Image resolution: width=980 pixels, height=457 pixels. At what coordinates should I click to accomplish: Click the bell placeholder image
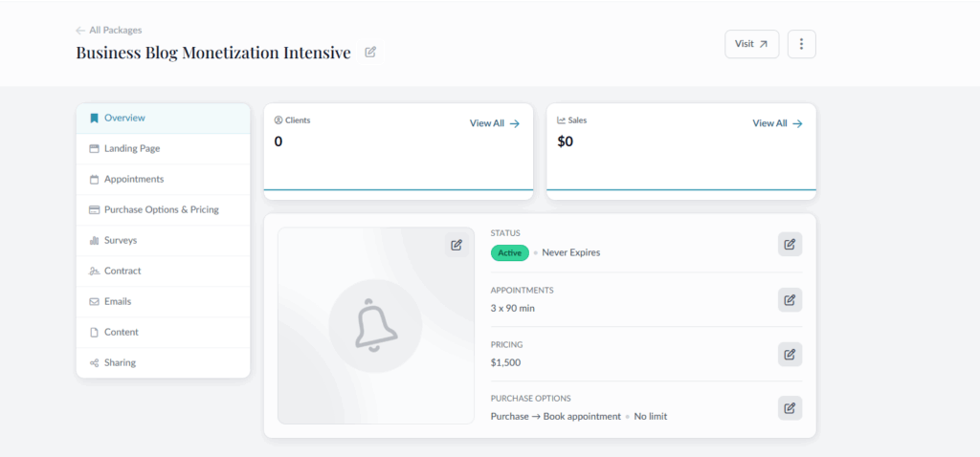(x=375, y=325)
